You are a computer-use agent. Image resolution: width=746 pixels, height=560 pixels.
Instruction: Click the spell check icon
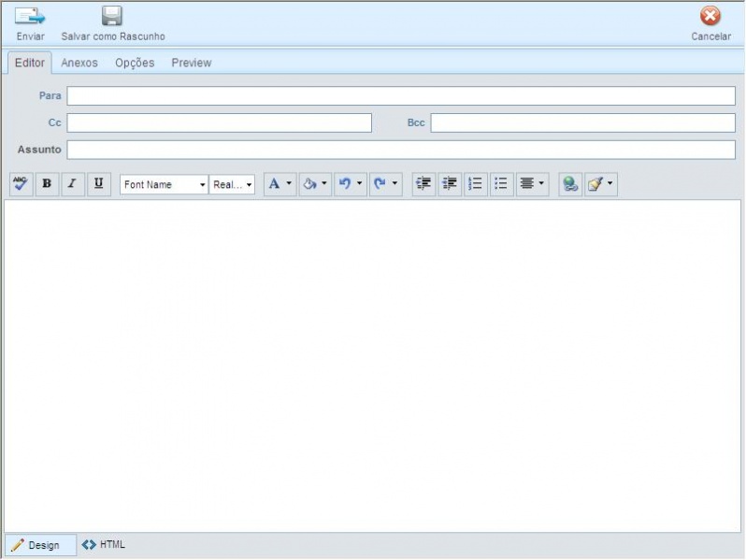click(20, 184)
